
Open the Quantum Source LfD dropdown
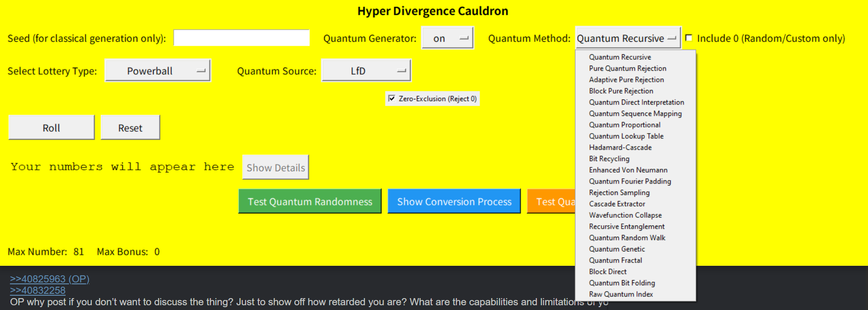click(366, 71)
